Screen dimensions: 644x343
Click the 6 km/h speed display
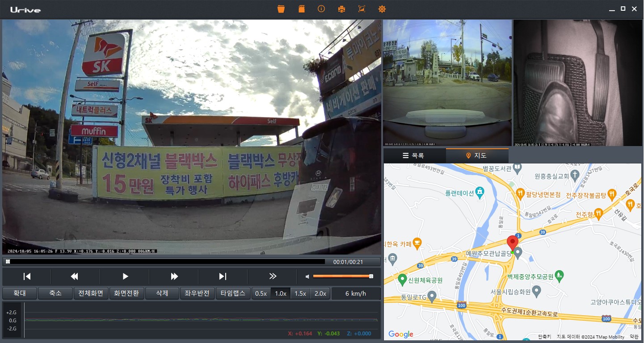[355, 293]
